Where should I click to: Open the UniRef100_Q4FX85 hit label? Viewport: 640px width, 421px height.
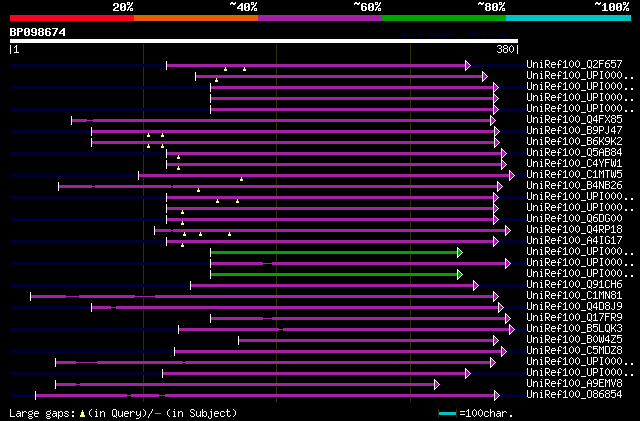tap(574, 119)
